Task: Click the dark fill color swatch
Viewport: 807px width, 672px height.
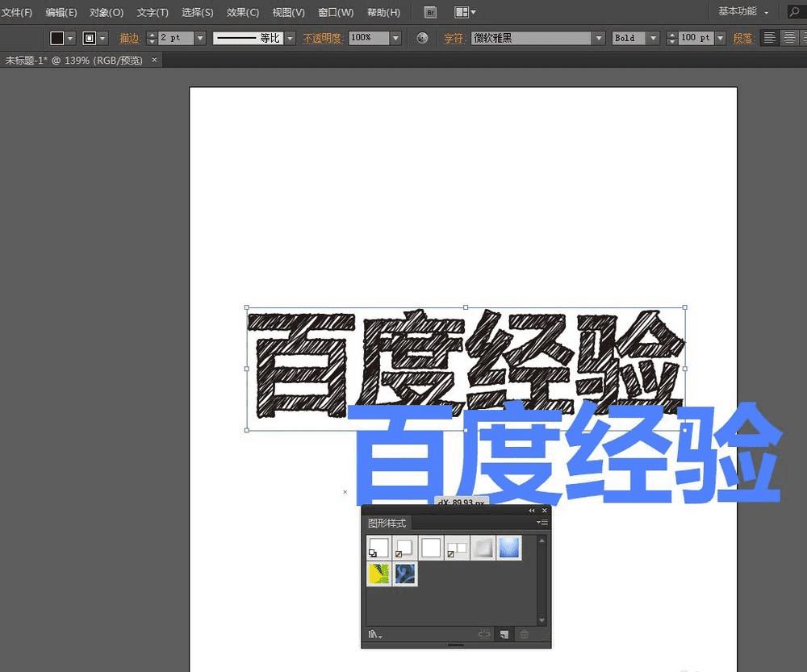Action: pos(57,38)
